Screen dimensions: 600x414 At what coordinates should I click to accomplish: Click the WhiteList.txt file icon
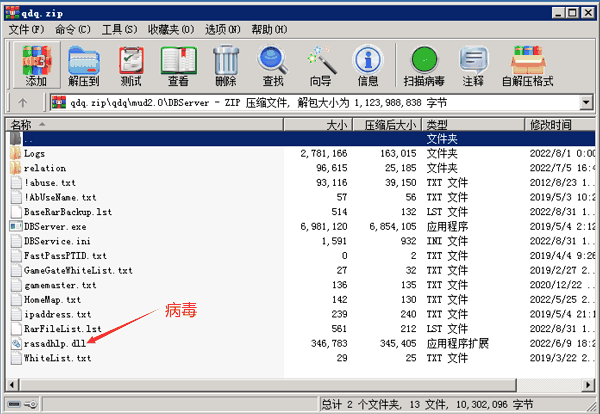point(16,358)
